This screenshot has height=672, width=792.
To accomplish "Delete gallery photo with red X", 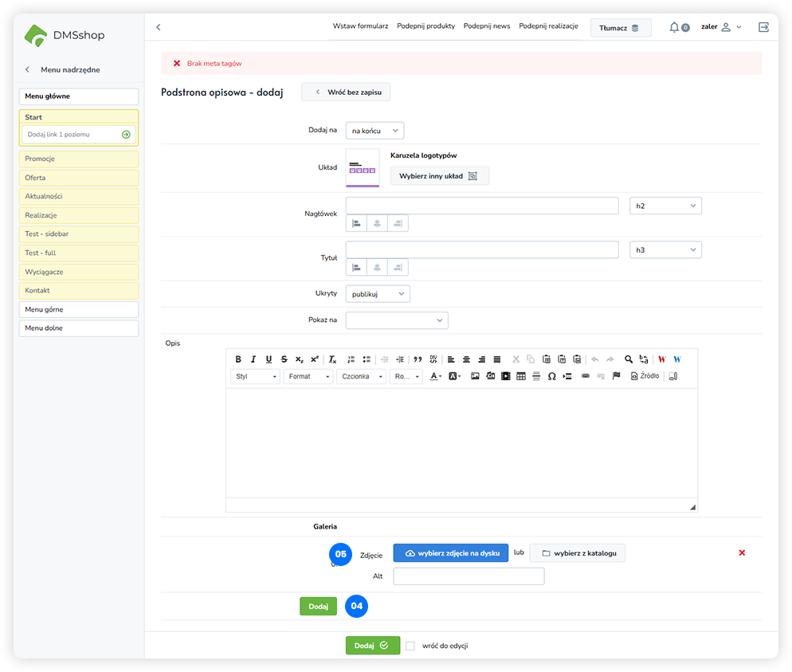I will 742,552.
